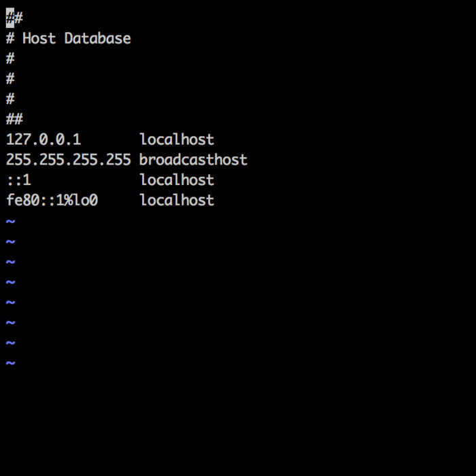This screenshot has height=476, width=476.
Task: Click the fe80::1%lo0 address
Action: (x=52, y=201)
